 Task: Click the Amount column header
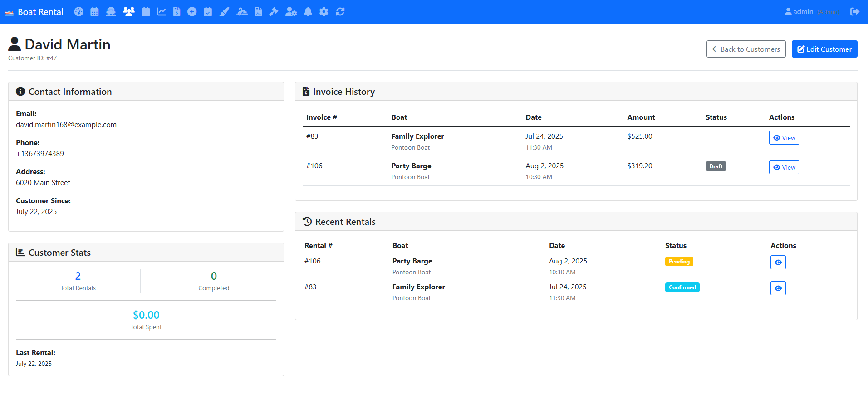pos(641,117)
